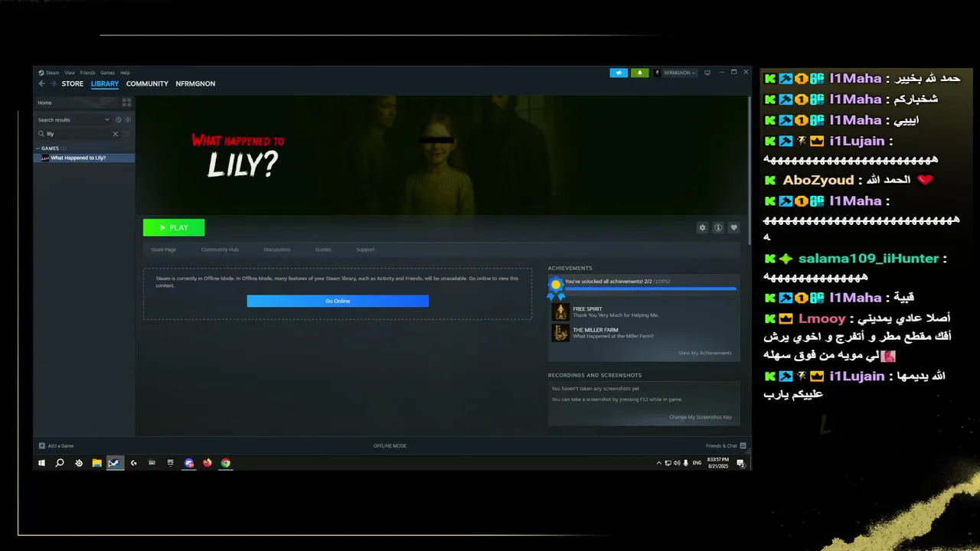Sort library by recent activity clock icon

(x=119, y=119)
